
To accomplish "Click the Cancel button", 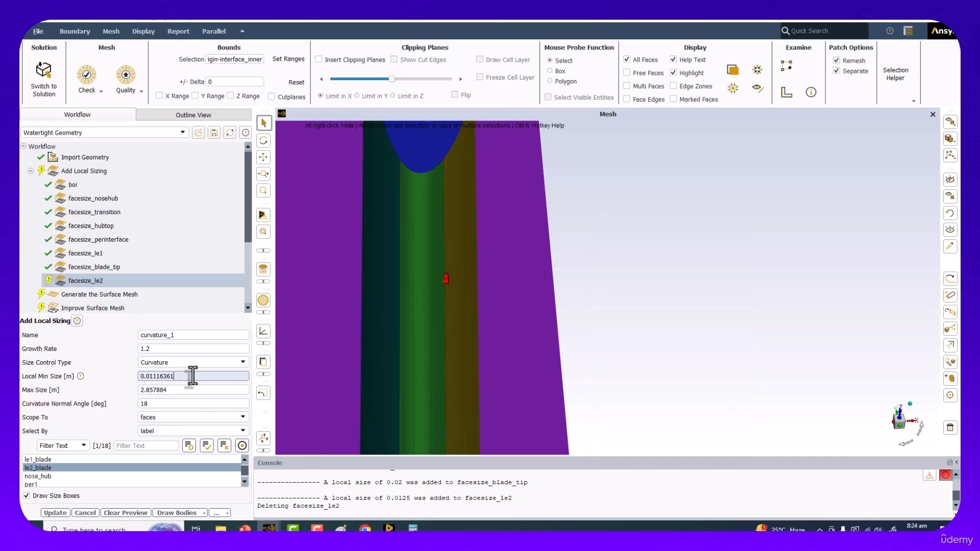I will click(85, 513).
